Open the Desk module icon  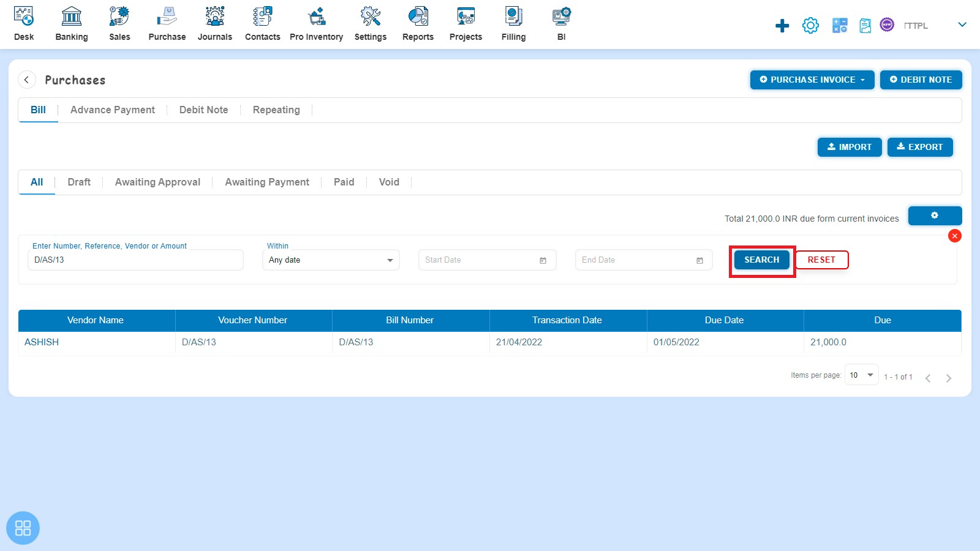click(24, 17)
